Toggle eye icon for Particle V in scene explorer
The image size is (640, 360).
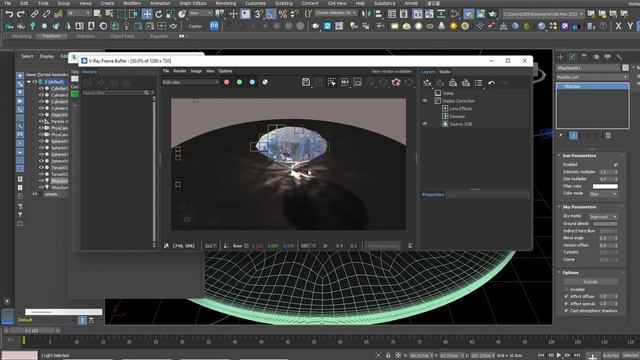point(41,122)
